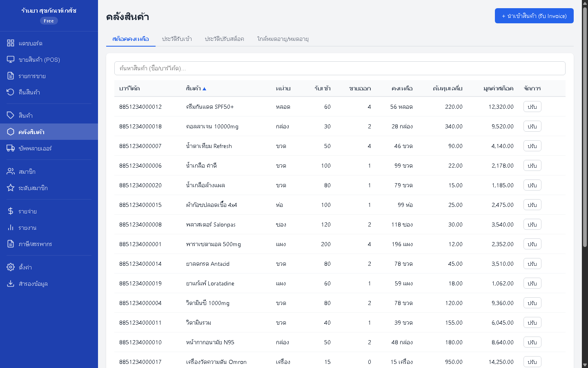Click ปรับ button for ครีมกันแดด SPF50+
This screenshot has height=368, width=588.
(532, 107)
